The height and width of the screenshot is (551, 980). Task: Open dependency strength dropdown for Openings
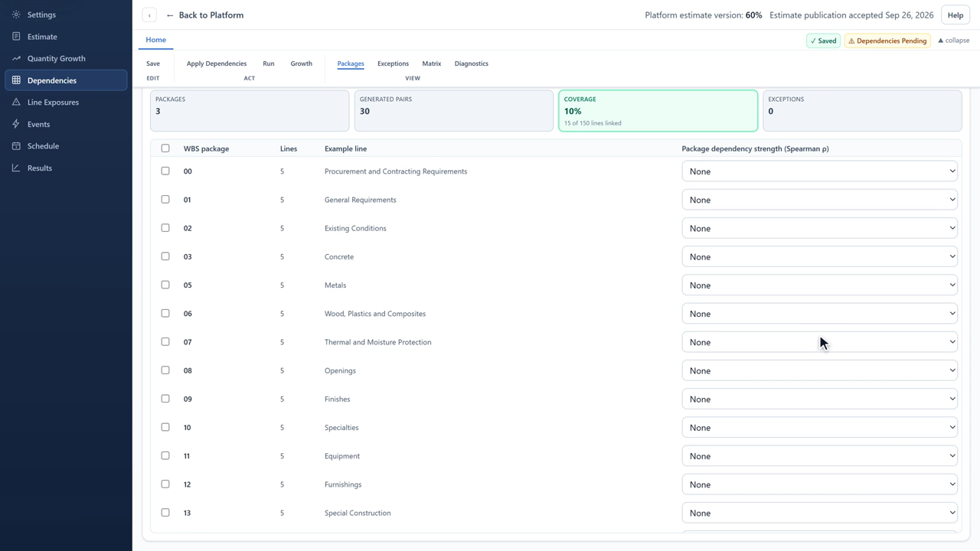819,370
